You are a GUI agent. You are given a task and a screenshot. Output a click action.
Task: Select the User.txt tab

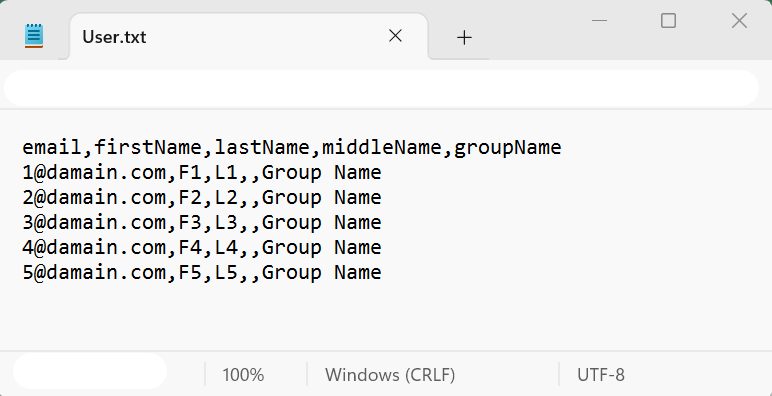coord(249,36)
